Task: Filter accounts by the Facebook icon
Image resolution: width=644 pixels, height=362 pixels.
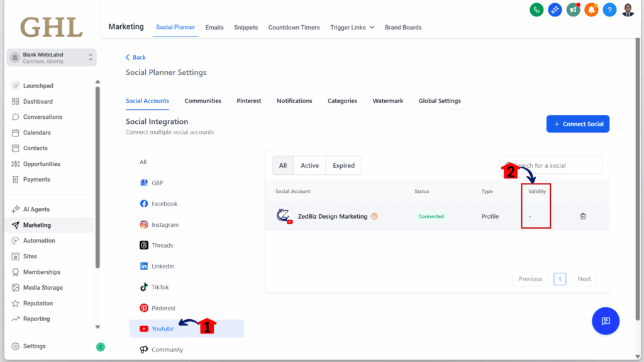Action: [158, 203]
